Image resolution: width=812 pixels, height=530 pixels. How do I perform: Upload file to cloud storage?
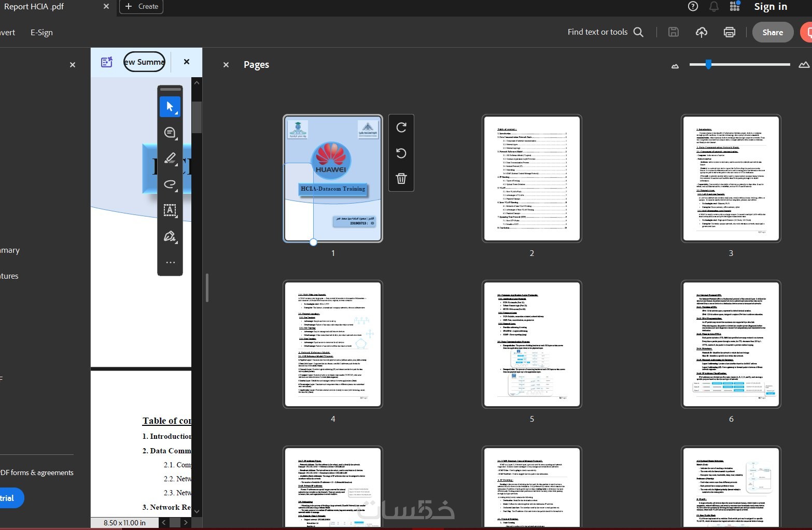(x=702, y=32)
